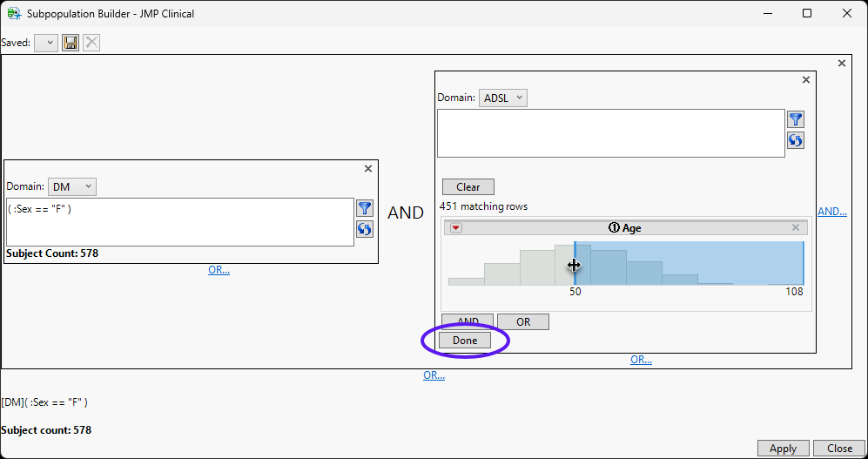Screen dimensions: 868x459
Task: Click the Age slider's upper handle at 108
Action: 804,263
